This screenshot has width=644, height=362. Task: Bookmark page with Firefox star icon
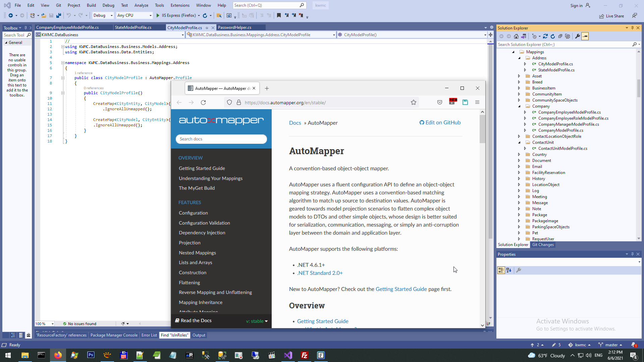pos(414,103)
